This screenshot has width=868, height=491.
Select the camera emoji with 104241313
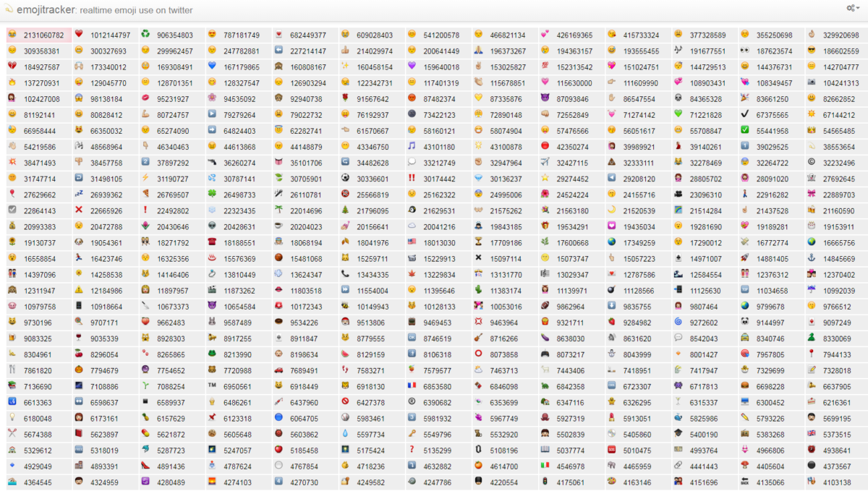coord(811,82)
